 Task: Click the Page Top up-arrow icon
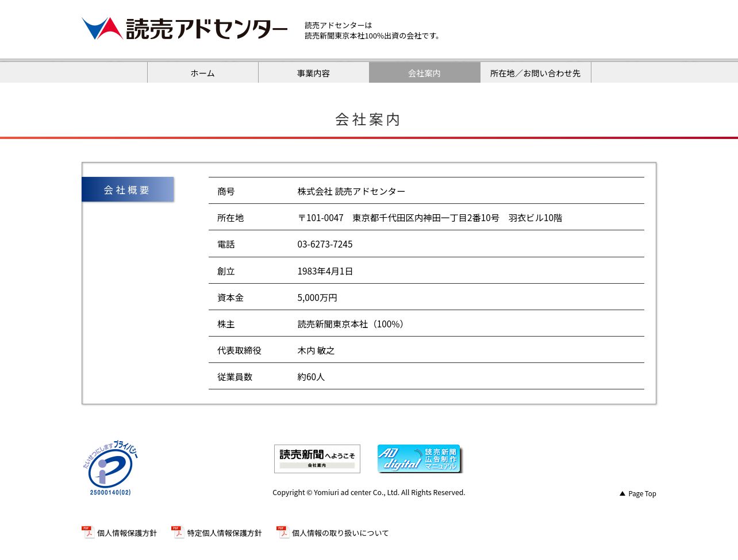pyautogui.click(x=622, y=493)
